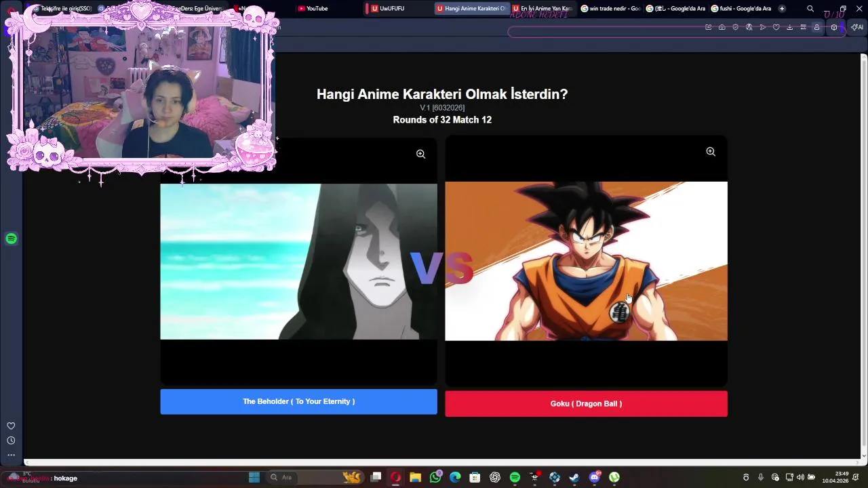The width and height of the screenshot is (868, 488).
Task: Open a new tab with plus
Action: point(782,9)
